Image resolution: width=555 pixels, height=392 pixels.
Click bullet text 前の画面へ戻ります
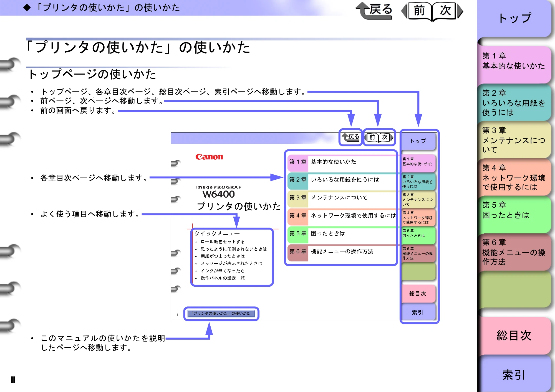click(x=78, y=110)
